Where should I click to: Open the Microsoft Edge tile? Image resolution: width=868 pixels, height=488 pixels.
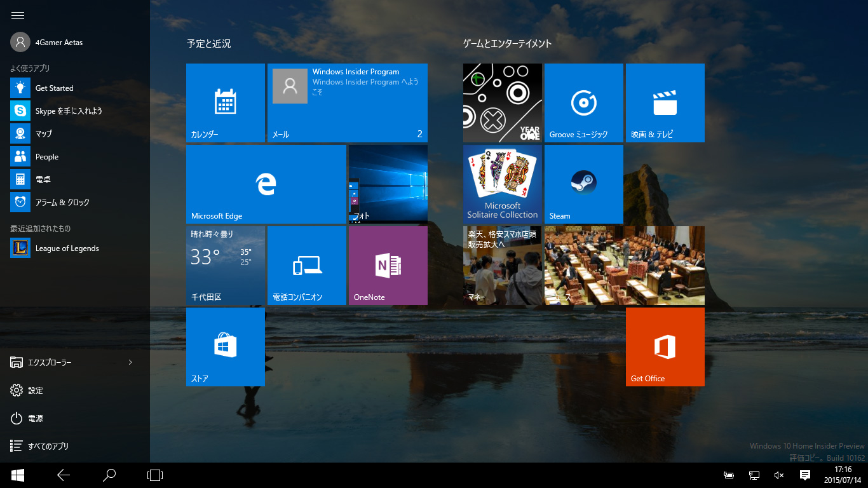coord(266,184)
